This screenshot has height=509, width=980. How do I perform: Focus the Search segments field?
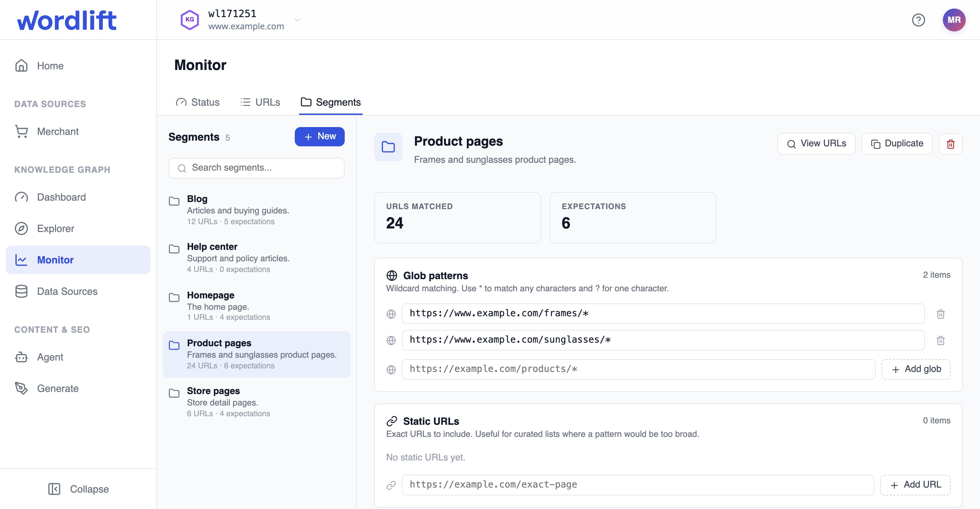coord(256,168)
